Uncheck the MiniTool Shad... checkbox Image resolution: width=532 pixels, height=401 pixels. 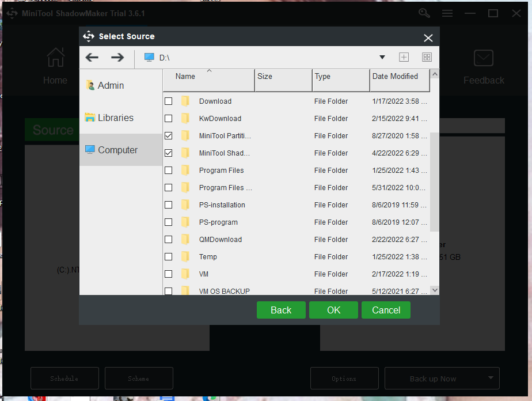coord(168,153)
